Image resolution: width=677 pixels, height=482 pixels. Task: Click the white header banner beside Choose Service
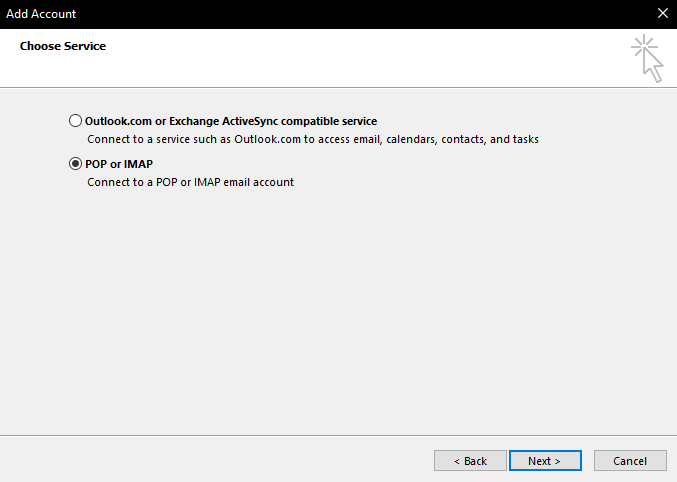(350, 58)
